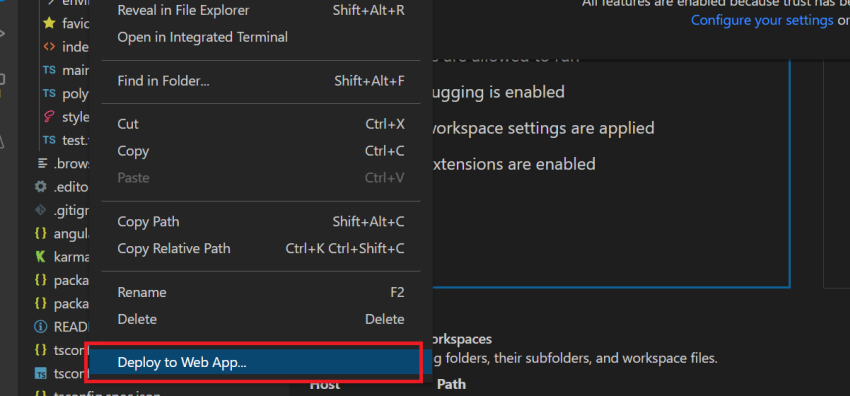Click Cut in the context menu

261,124
